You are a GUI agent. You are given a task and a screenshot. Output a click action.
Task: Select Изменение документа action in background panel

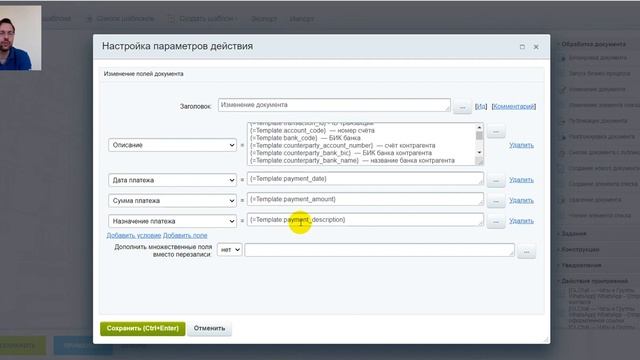597,89
